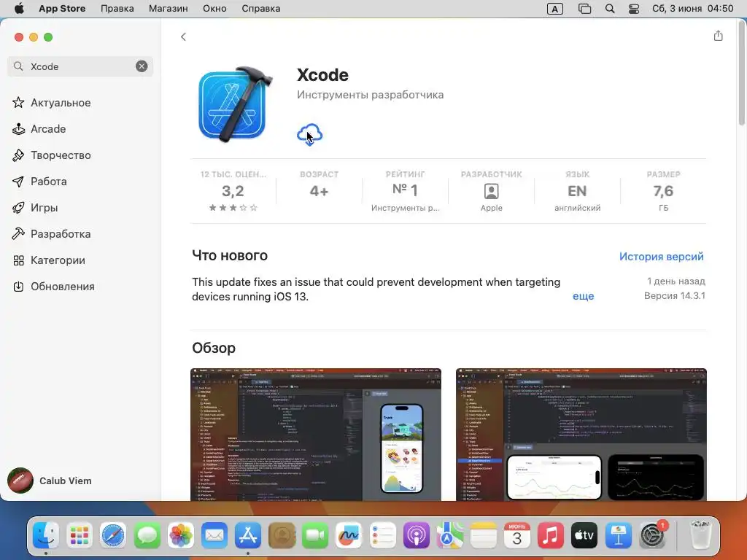Open the Calub Viem account profile

50,481
